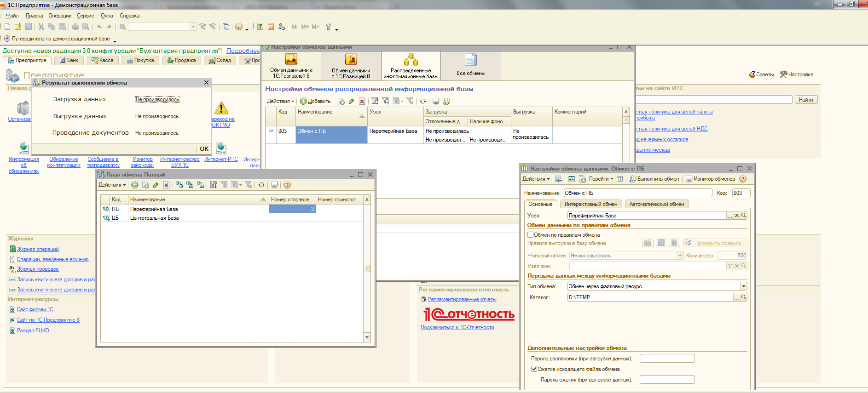
Task: Click the New document icon in main toolbar
Action: click(7, 27)
